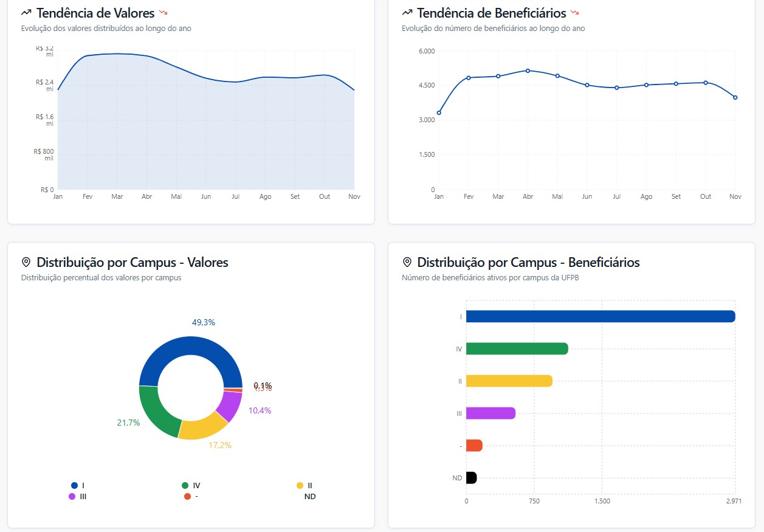Click the blue campus I bar

[600, 316]
